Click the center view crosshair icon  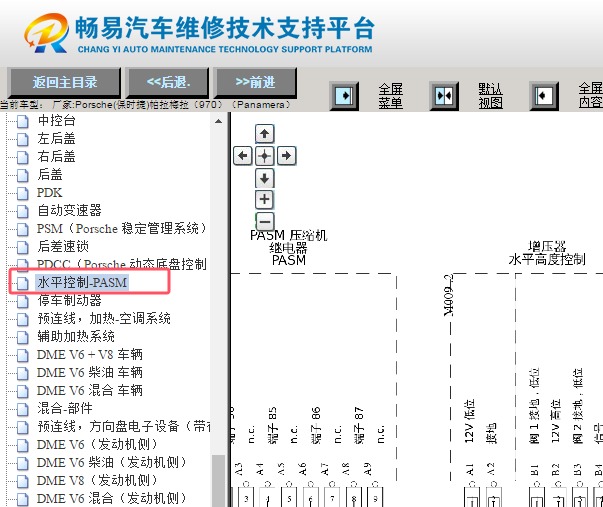click(x=264, y=156)
